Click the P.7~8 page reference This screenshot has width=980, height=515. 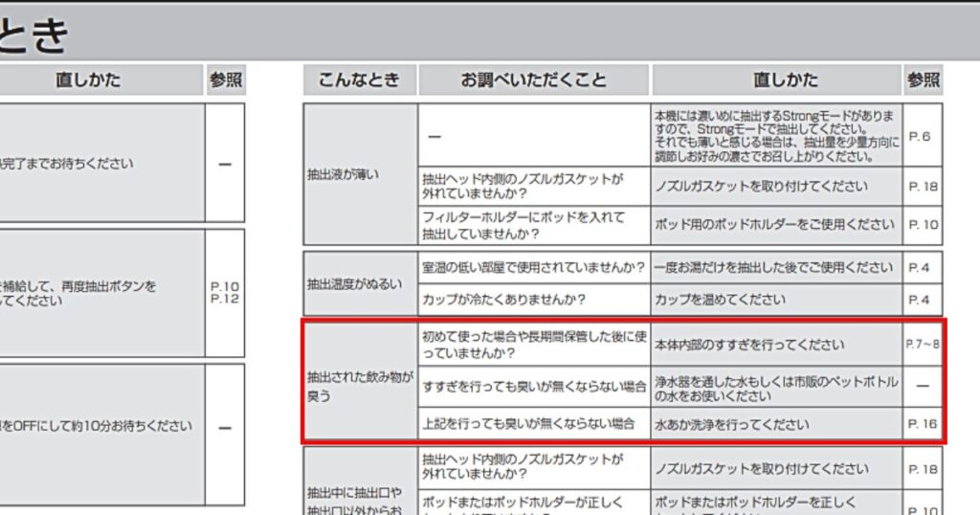tap(923, 345)
